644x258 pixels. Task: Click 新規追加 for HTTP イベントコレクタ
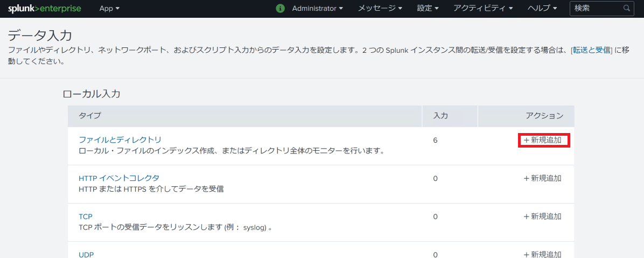543,178
